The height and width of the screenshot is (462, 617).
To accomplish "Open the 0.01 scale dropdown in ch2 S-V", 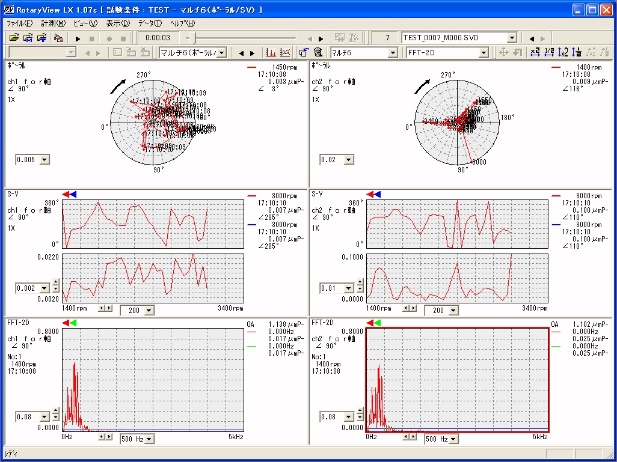I will [x=349, y=288].
